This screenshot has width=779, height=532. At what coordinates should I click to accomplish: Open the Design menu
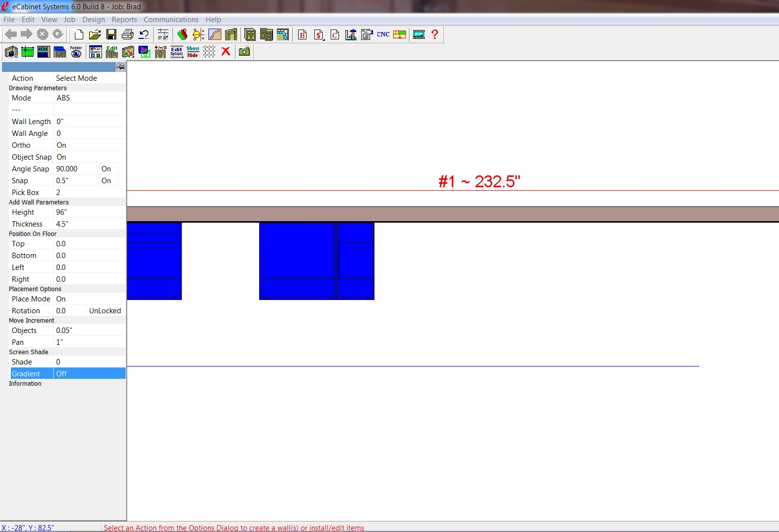coord(93,20)
